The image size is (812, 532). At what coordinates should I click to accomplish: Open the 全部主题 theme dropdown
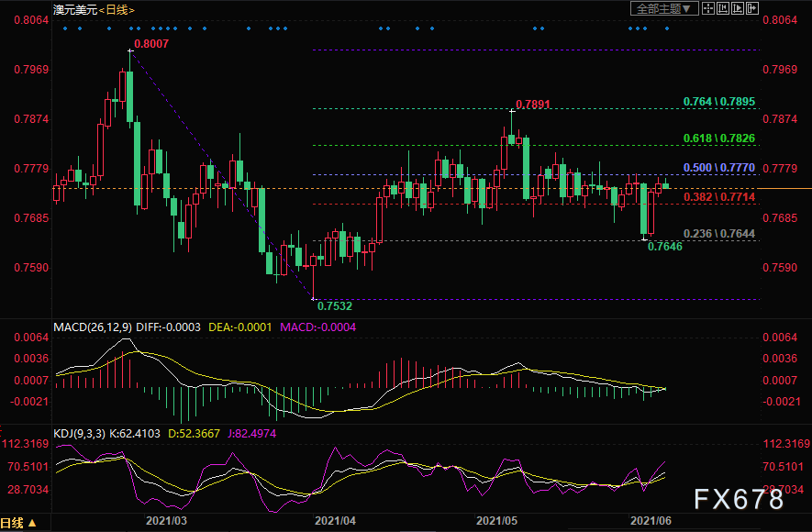click(664, 8)
